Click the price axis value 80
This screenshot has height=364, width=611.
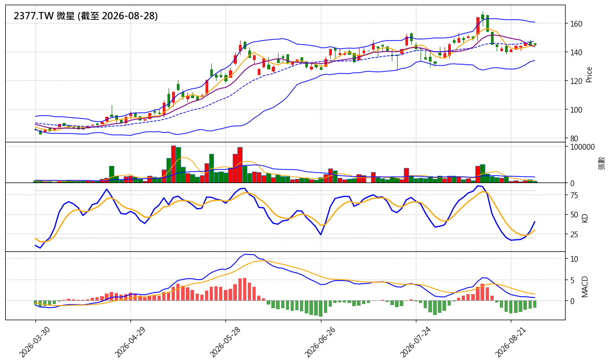click(574, 139)
